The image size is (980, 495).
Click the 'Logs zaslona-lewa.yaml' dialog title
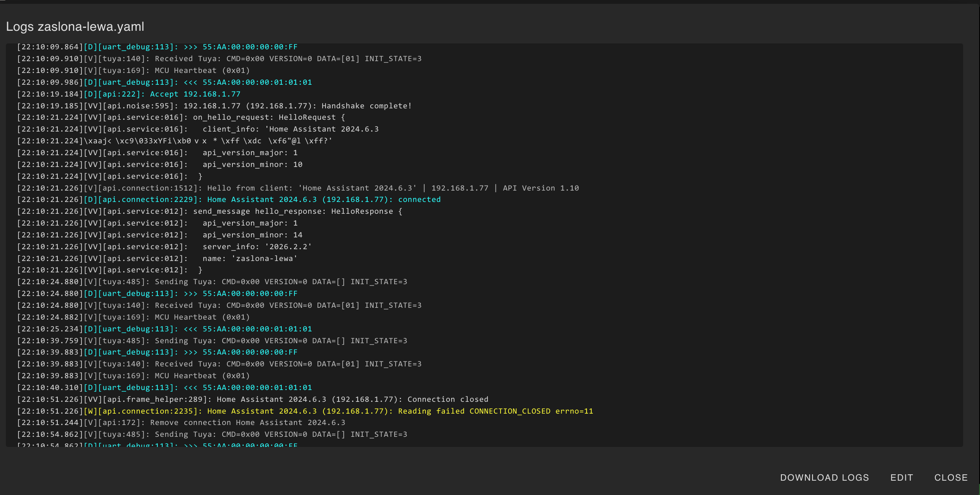[x=75, y=27]
